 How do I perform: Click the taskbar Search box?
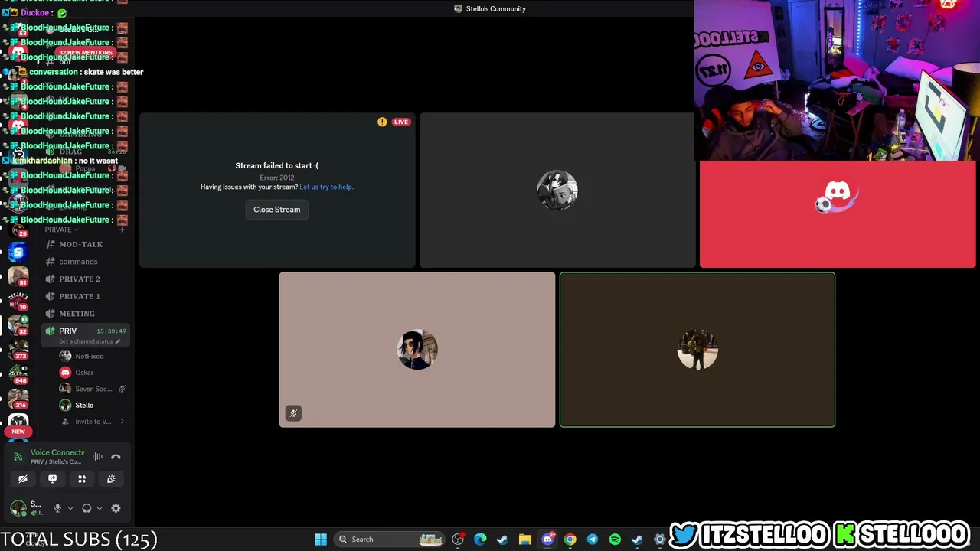[x=390, y=540]
